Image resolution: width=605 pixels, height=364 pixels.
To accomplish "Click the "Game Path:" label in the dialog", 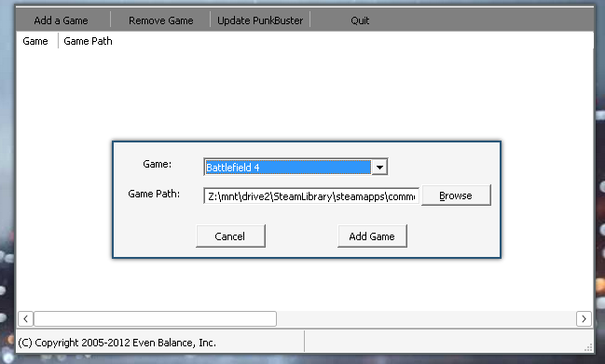I will (x=154, y=194).
